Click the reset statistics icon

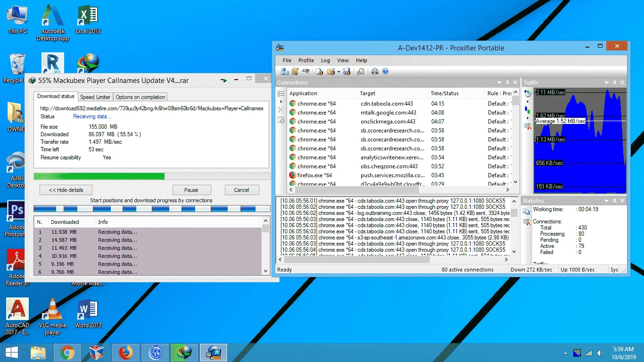(x=527, y=222)
